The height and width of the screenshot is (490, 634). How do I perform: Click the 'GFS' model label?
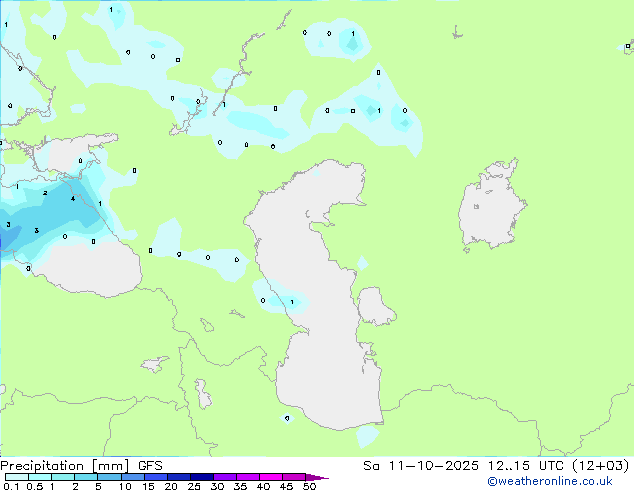150,466
